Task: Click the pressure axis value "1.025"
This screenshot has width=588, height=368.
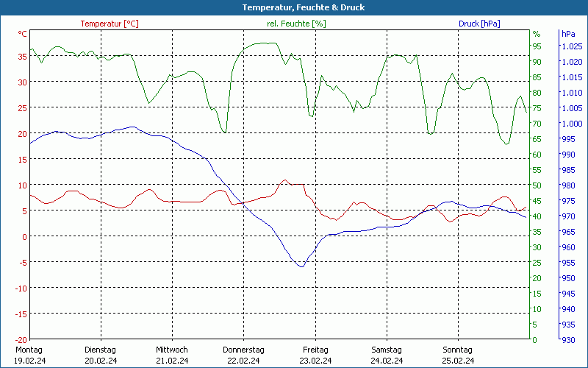Action: point(572,46)
